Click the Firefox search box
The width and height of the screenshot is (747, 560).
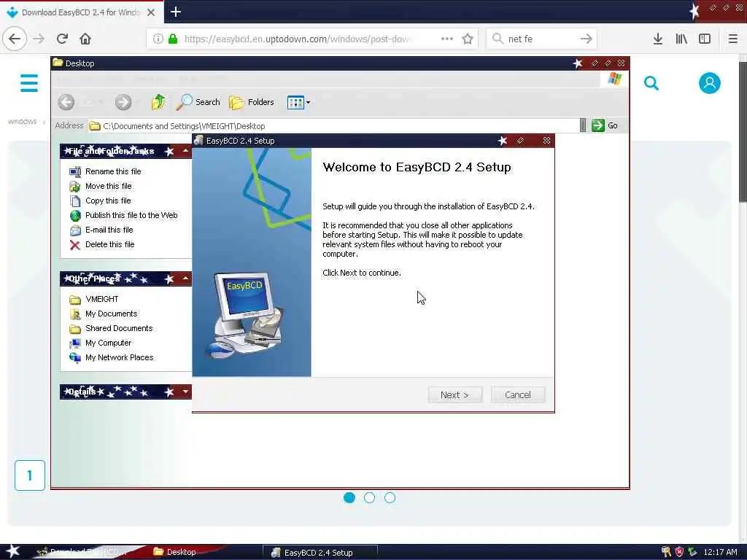click(542, 39)
